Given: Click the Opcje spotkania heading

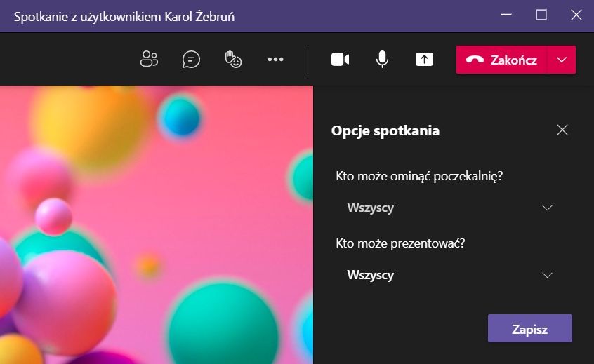Looking at the screenshot, I should tap(385, 131).
